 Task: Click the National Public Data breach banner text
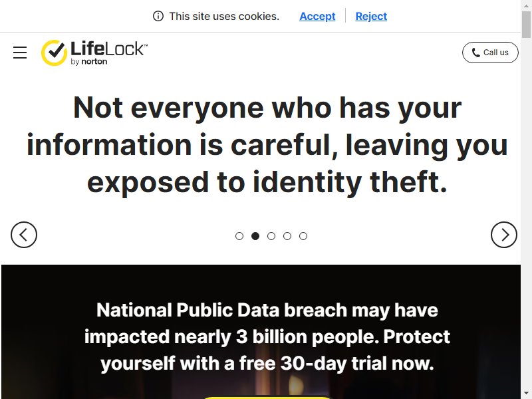coord(267,337)
